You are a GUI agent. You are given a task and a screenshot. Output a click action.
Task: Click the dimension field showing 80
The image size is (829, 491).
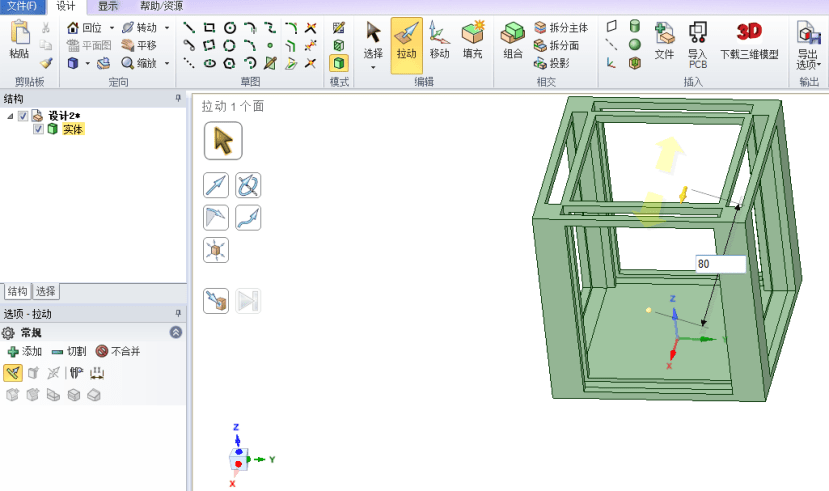click(721, 264)
